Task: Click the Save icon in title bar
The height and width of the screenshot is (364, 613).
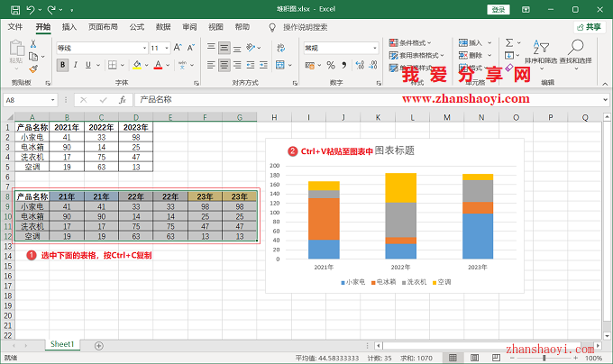Action: (x=14, y=9)
